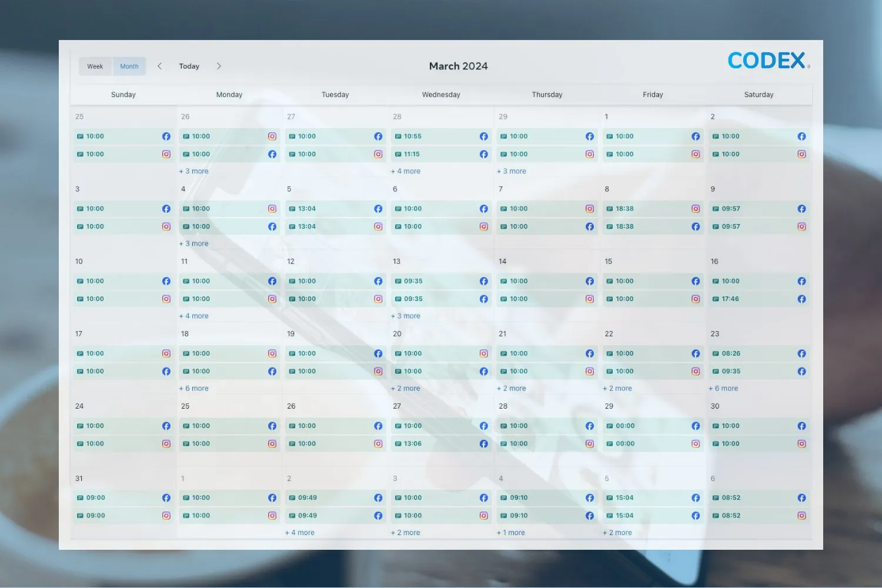Click the Facebook icon on the 13:06 post

click(484, 444)
